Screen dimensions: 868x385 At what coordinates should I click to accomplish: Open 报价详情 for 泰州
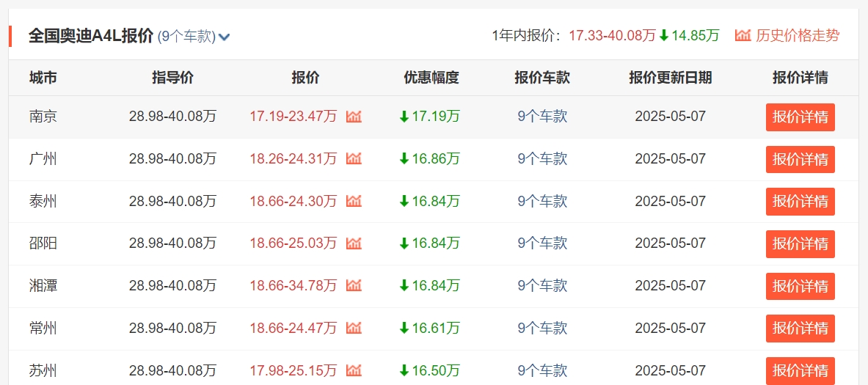(800, 202)
